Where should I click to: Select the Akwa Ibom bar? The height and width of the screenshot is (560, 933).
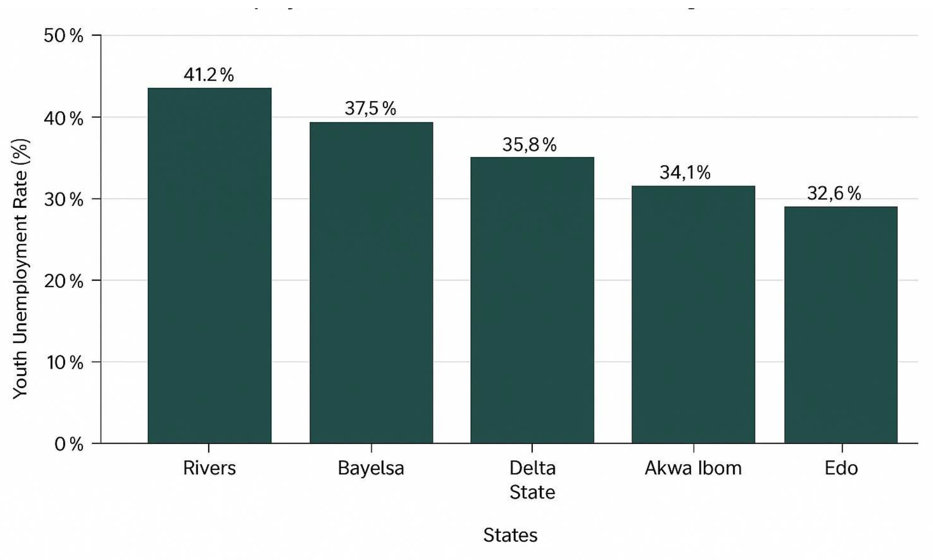[693, 314]
